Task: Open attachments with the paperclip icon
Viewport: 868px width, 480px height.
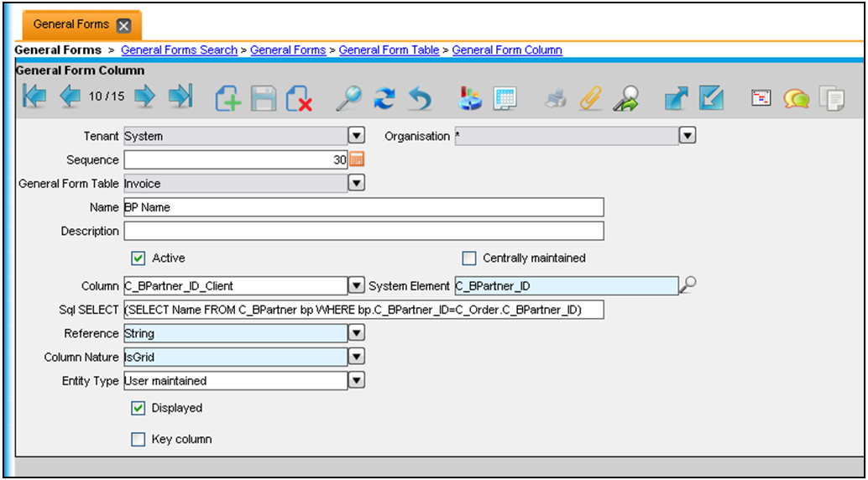Action: click(x=591, y=98)
